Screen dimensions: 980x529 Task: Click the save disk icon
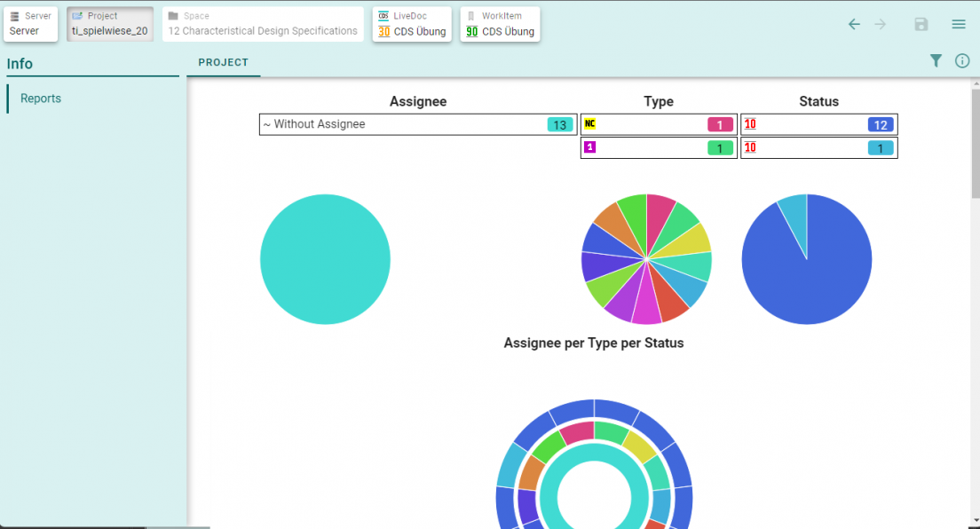[x=921, y=25]
